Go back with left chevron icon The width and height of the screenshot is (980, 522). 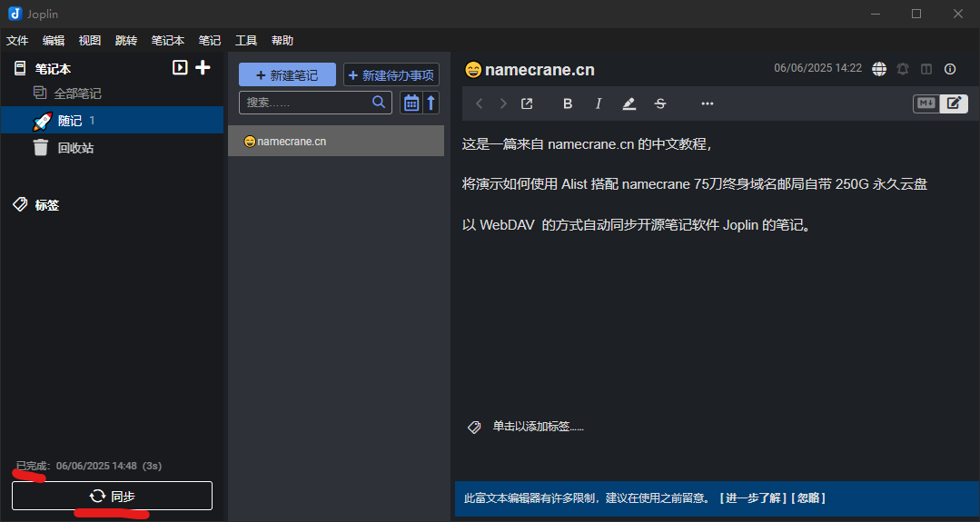coord(480,103)
